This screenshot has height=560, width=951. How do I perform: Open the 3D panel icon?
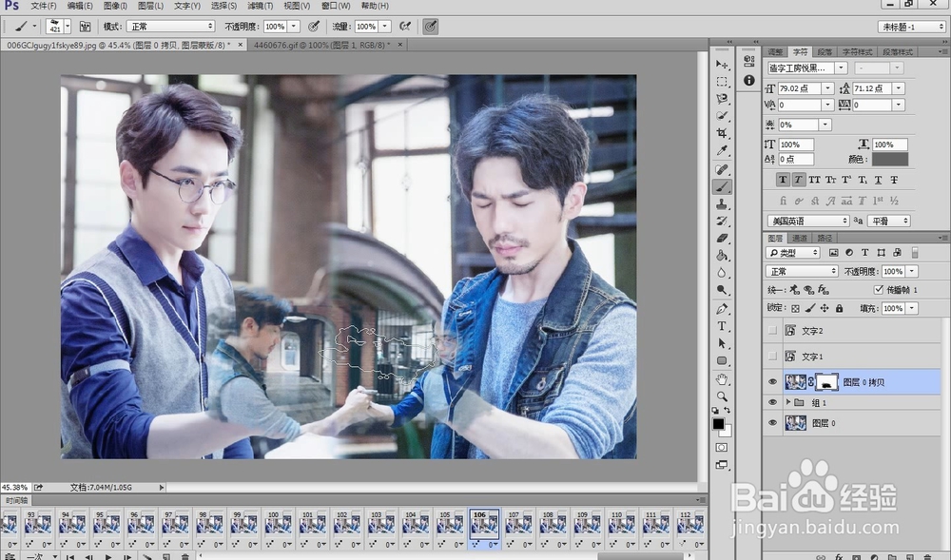749,61
